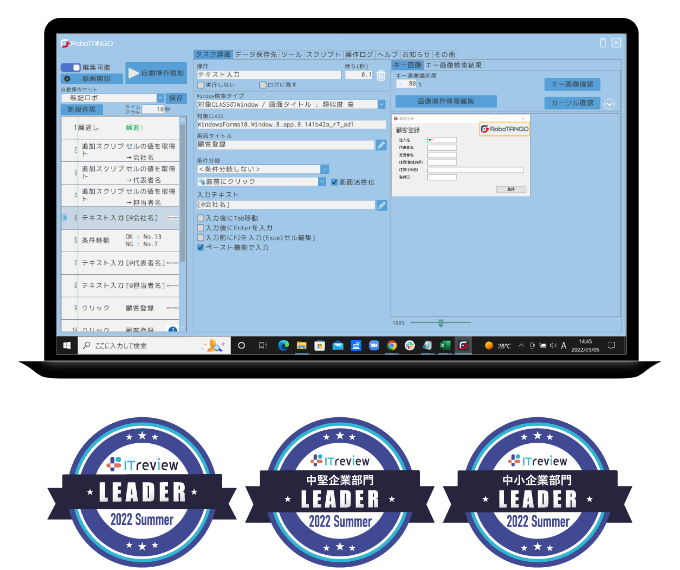Check 入力前にF2を入力 option

200,238
